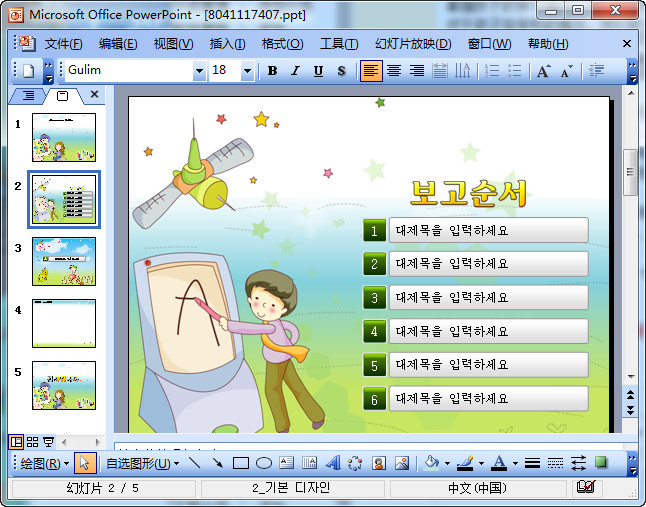Open the 格式(O) menu
The width and height of the screenshot is (646, 507).
tap(283, 44)
